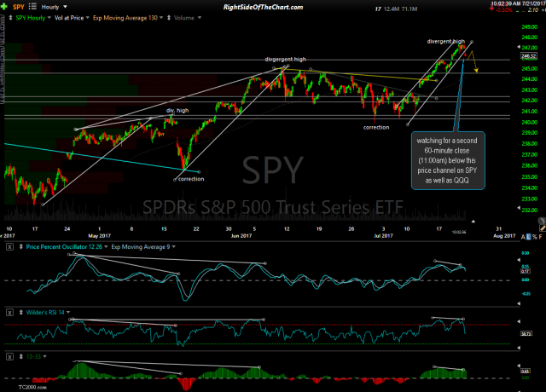The width and height of the screenshot is (546, 392).
Task: Select arithmetic scale letter A
Action: pyautogui.click(x=523, y=237)
